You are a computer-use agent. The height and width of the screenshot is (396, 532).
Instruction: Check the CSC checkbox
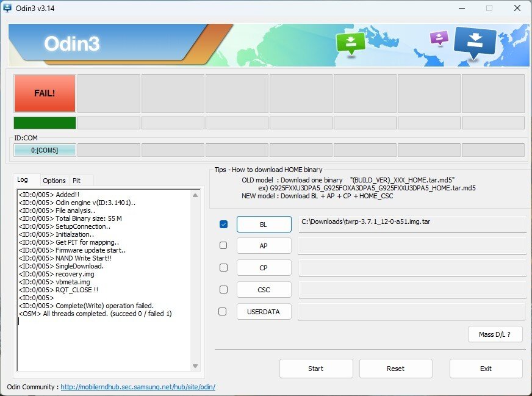click(x=223, y=289)
